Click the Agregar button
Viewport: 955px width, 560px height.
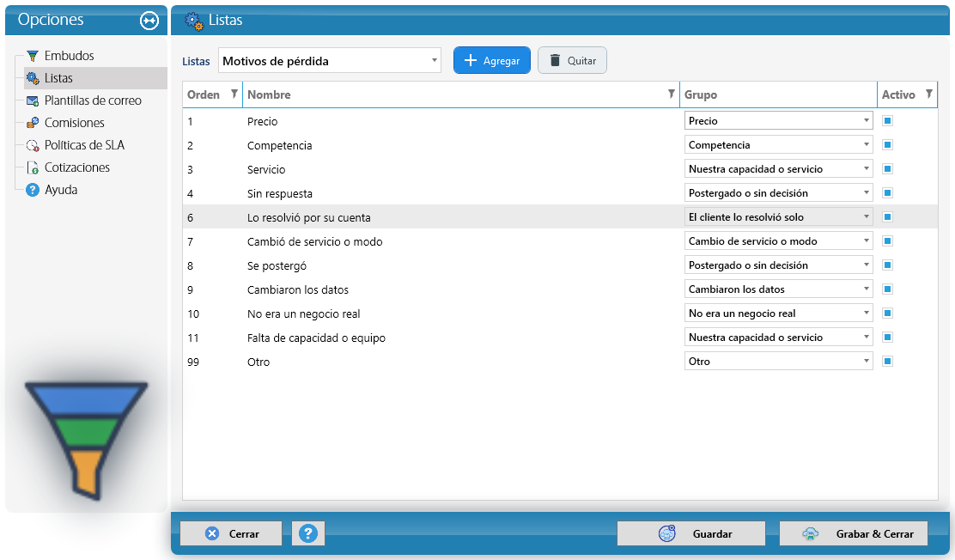pyautogui.click(x=491, y=60)
